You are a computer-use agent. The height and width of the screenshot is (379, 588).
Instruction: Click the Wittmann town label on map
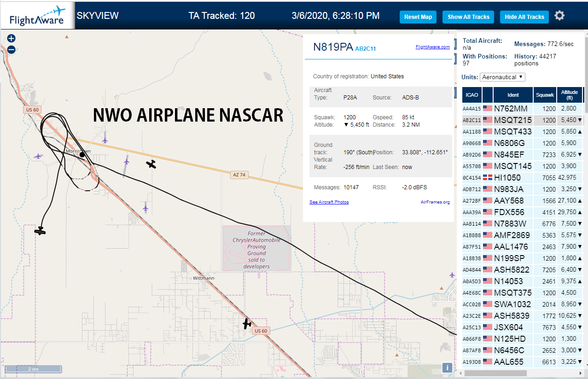(x=204, y=278)
